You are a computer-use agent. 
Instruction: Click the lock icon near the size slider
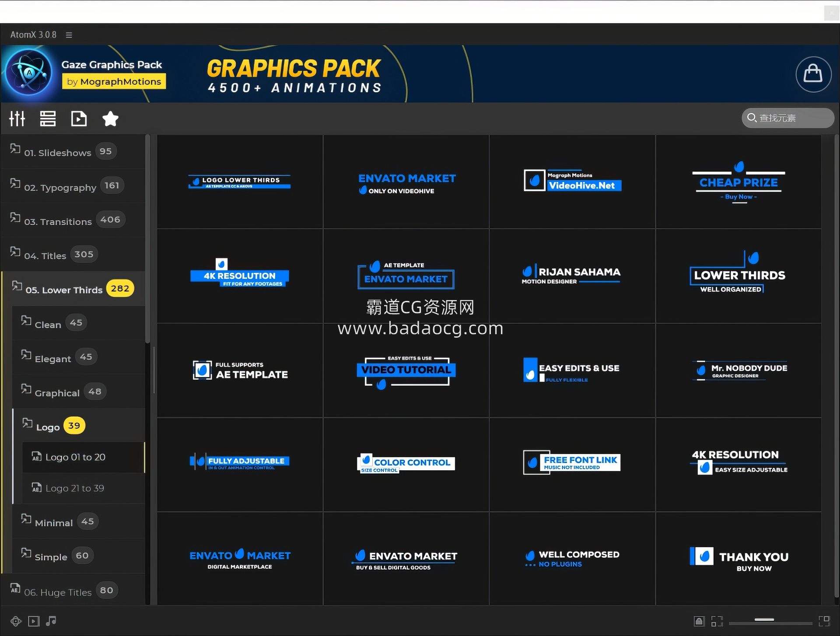point(699,621)
